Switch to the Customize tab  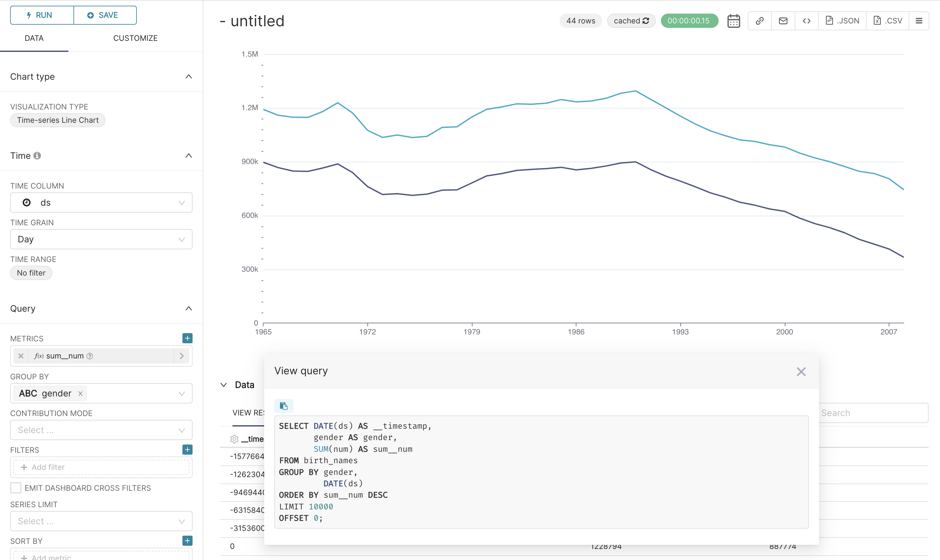[x=135, y=38]
